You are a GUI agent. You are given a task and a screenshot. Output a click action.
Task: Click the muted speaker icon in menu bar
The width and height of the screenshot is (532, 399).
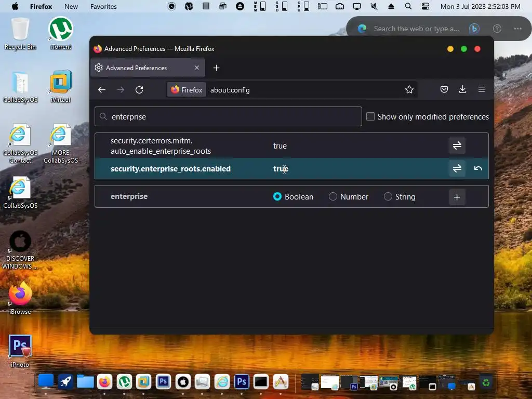(374, 6)
